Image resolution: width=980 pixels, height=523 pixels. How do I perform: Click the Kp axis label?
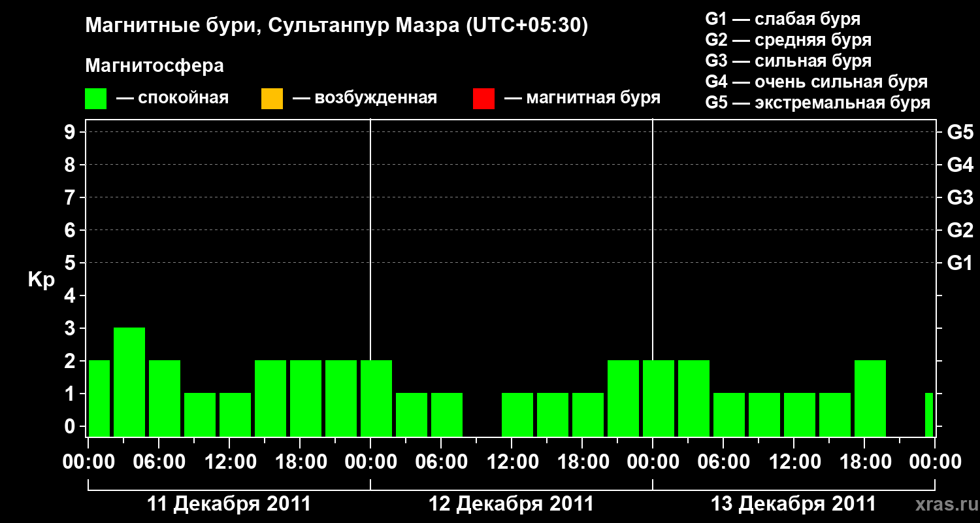click(x=41, y=280)
